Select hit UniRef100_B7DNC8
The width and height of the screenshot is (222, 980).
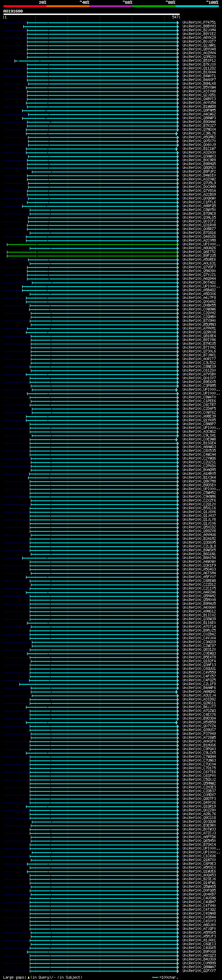(199, 214)
